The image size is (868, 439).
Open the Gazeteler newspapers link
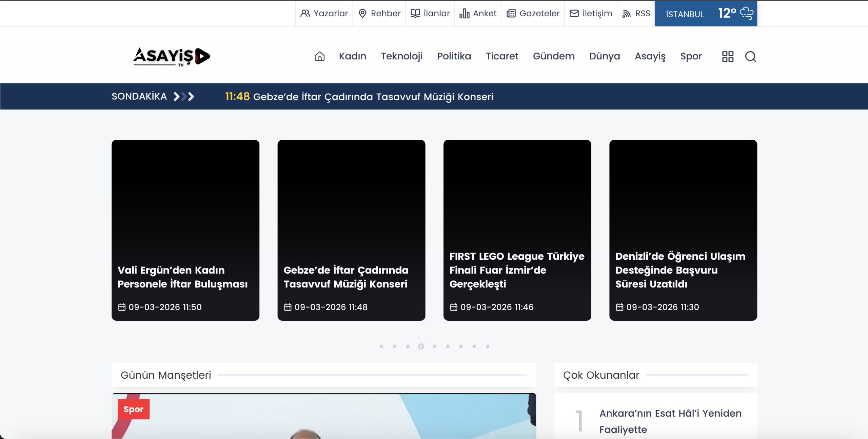pyautogui.click(x=533, y=14)
